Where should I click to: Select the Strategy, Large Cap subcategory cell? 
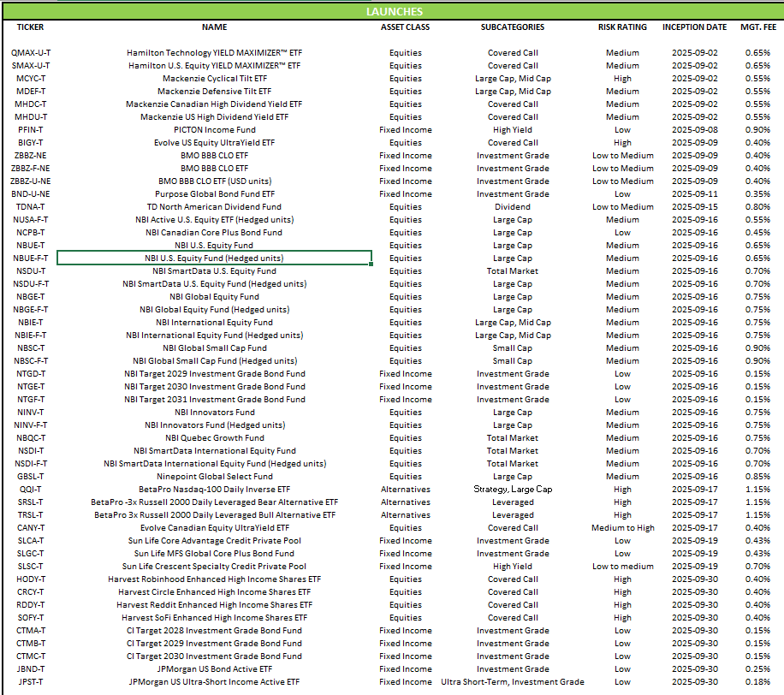(x=512, y=490)
